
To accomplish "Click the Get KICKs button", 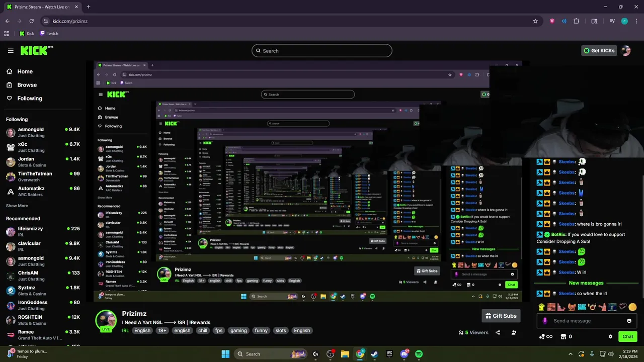I will (x=599, y=50).
